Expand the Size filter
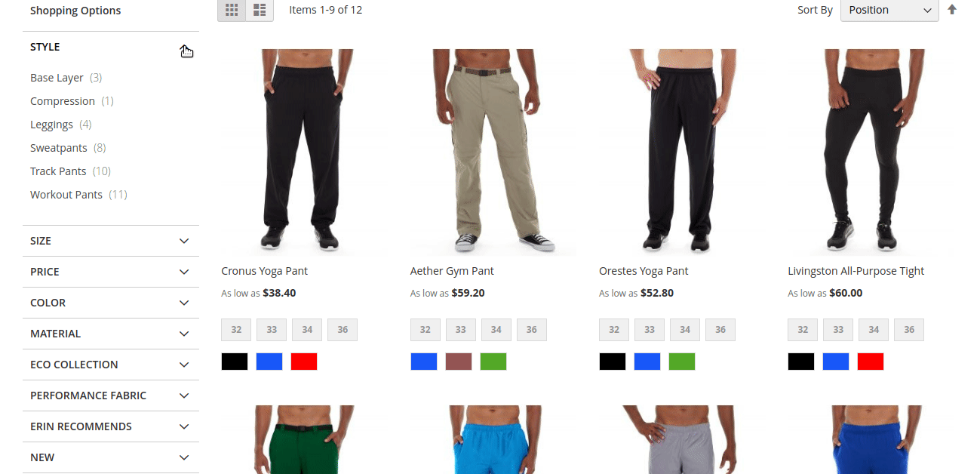980x474 pixels. [x=111, y=241]
